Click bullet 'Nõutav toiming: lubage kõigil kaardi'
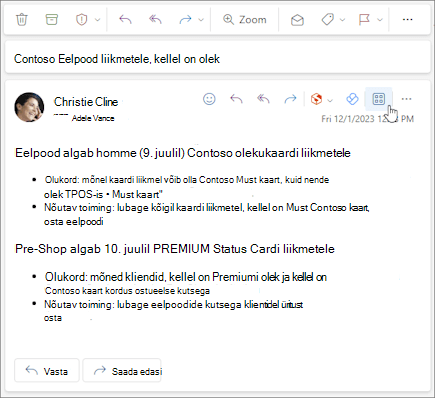This screenshot has width=435, height=398. (207, 214)
